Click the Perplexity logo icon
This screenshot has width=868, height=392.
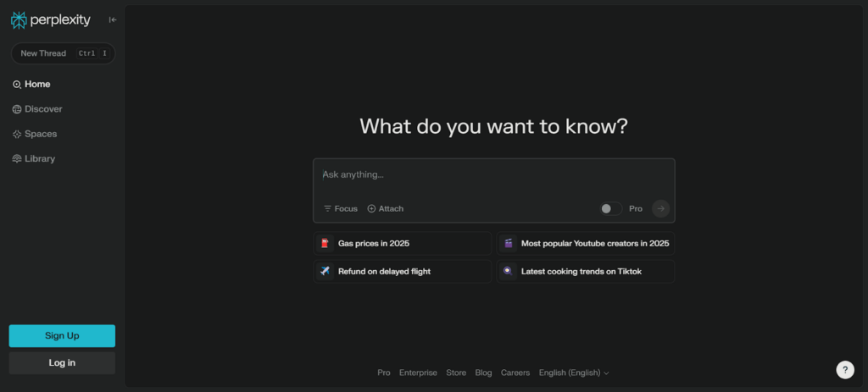(x=19, y=20)
